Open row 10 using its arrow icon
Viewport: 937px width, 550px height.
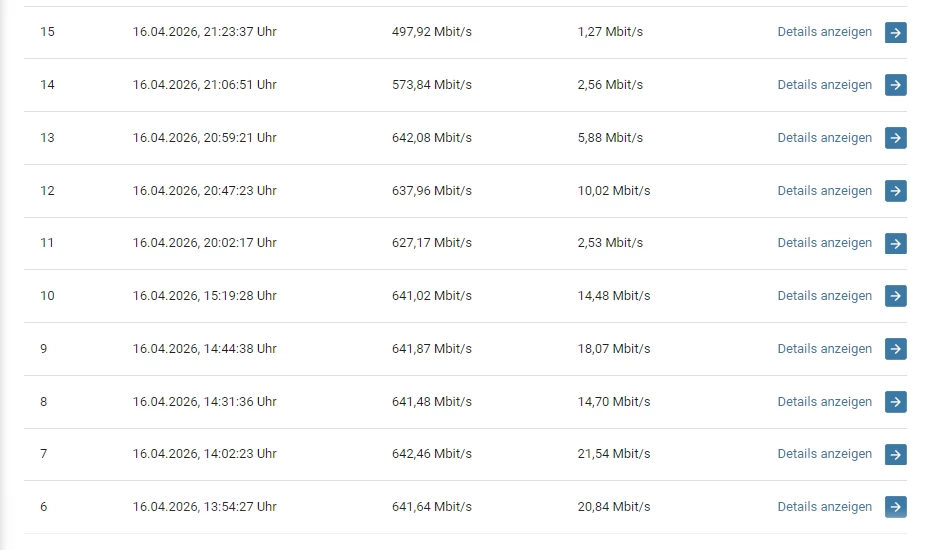[895, 296]
